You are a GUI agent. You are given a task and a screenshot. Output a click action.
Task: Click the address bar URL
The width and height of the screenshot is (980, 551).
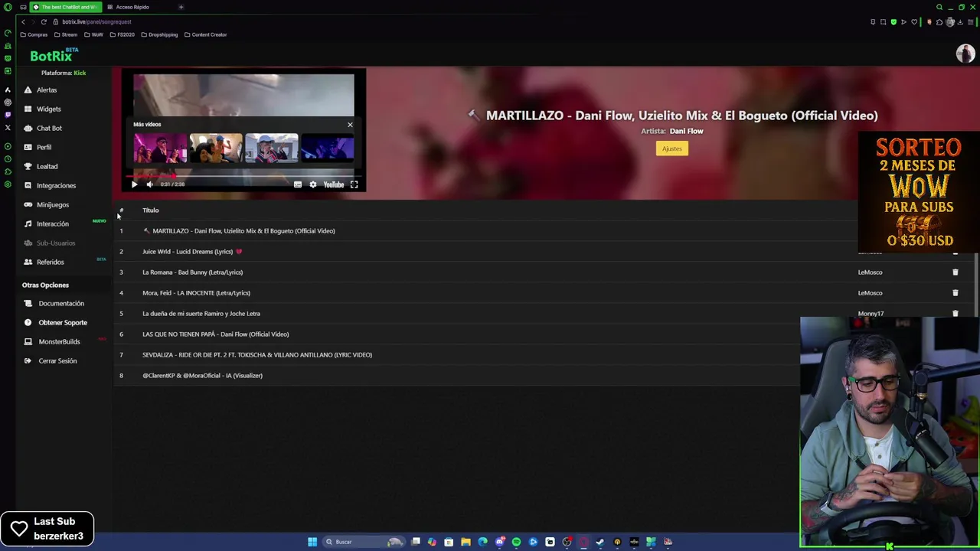96,21
